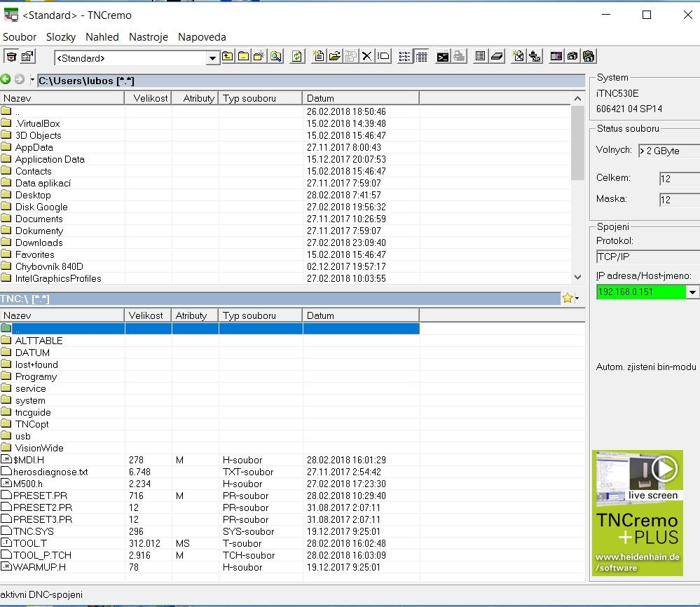
Task: Select the TNC.SYS file
Action: [x=34, y=531]
